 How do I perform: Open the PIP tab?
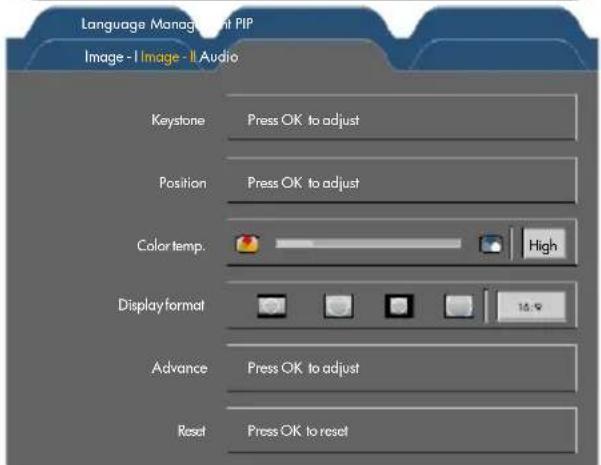244,24
